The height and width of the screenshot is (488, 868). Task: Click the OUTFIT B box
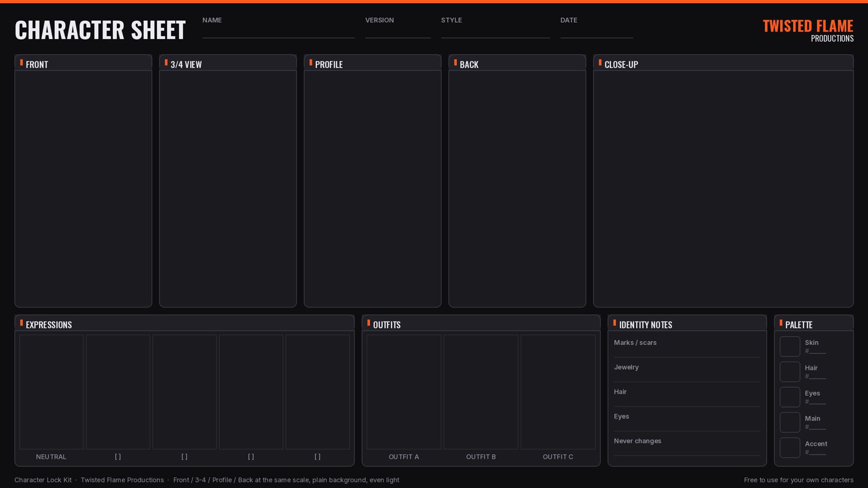[481, 392]
